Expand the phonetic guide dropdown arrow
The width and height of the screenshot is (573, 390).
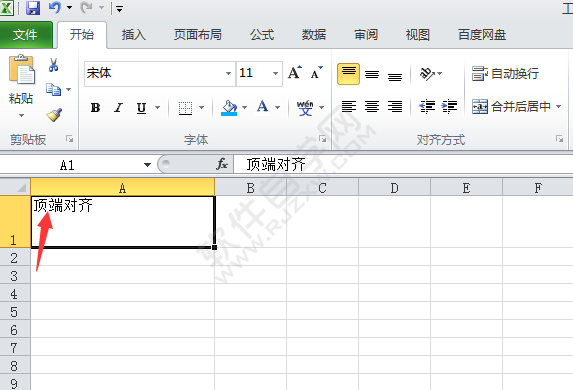[322, 107]
